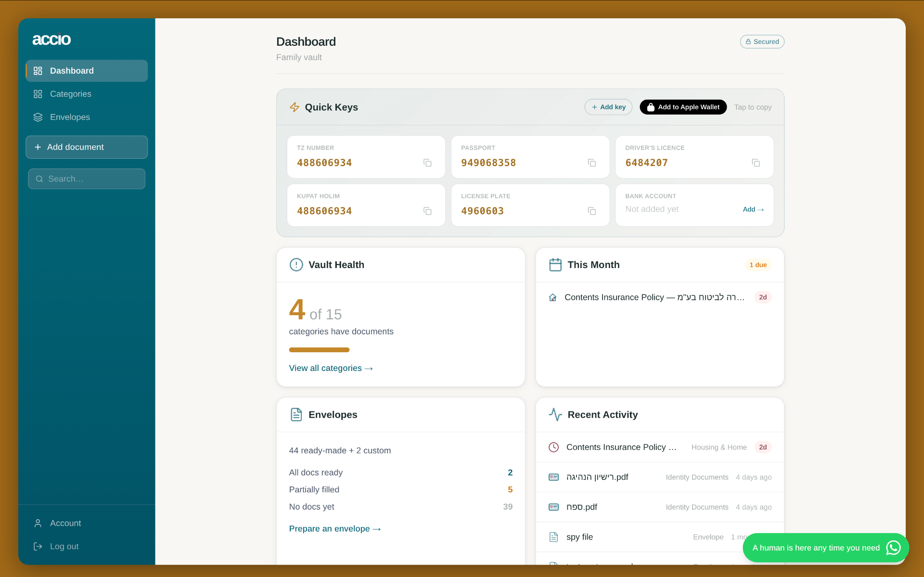Log out from the sidebar
The width and height of the screenshot is (924, 577).
pos(87,546)
